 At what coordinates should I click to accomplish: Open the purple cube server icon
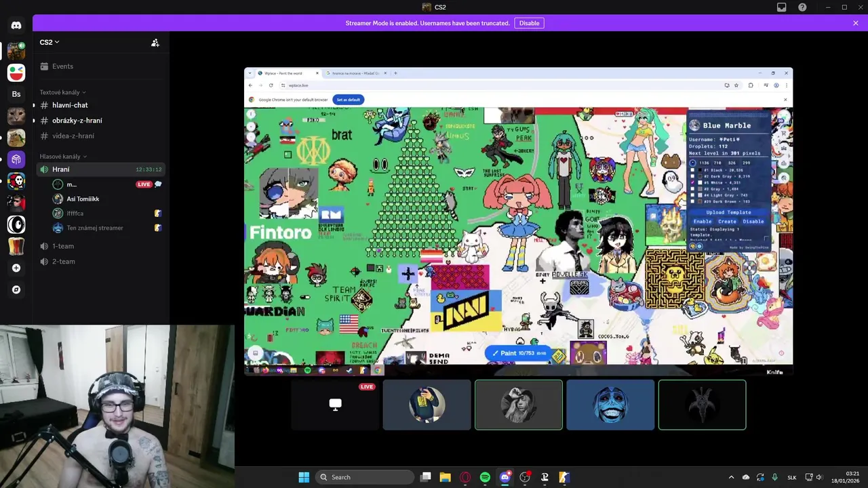pyautogui.click(x=16, y=159)
